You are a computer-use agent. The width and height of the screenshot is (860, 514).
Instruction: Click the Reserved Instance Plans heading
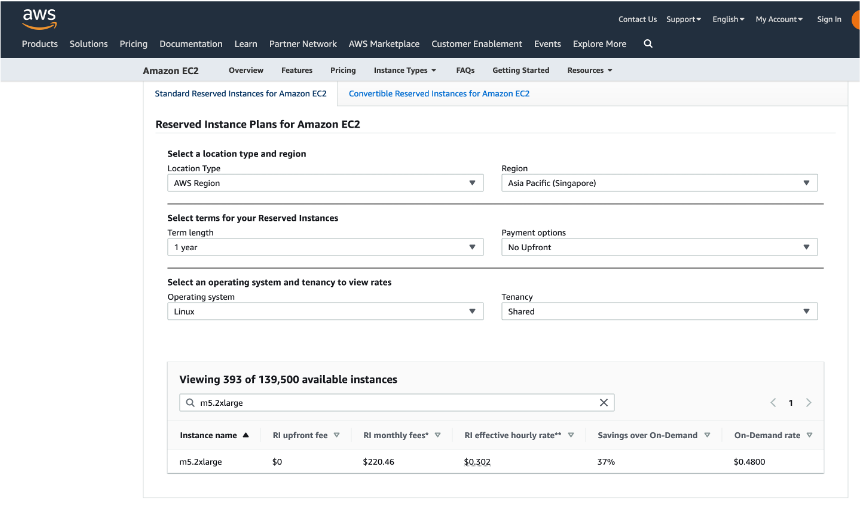[258, 125]
